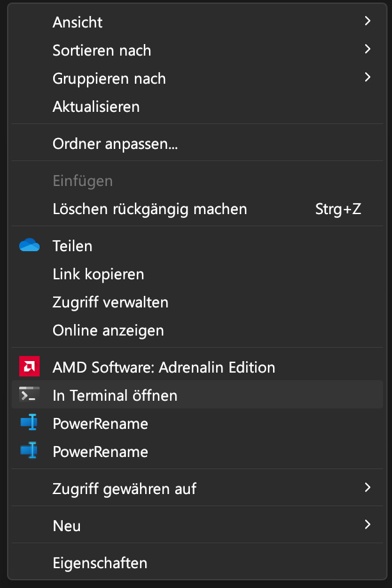This screenshot has width=392, height=588.
Task: Click the first PowerRename icon
Action: tap(29, 422)
